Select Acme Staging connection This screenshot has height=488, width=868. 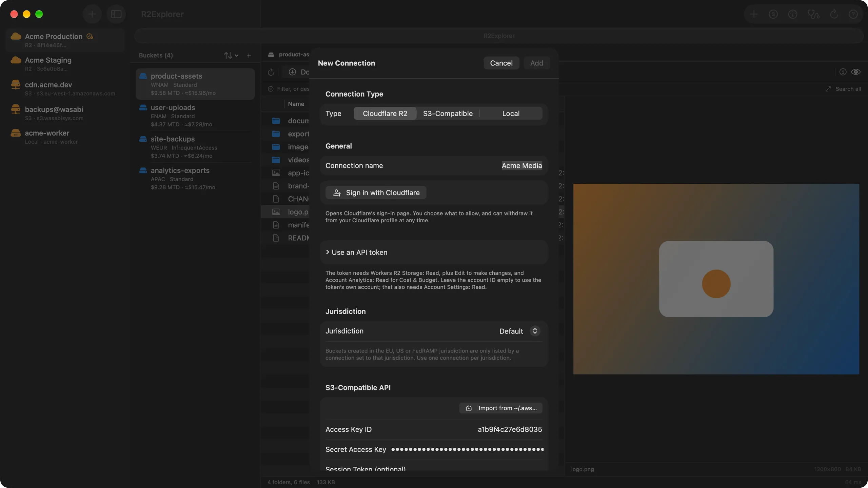coord(65,64)
